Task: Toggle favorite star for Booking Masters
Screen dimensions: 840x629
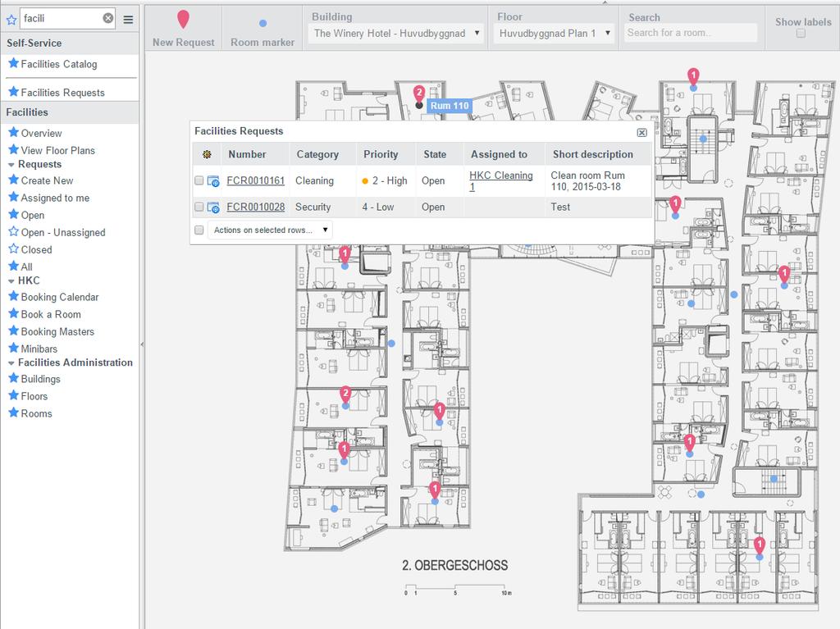Action: coord(13,330)
